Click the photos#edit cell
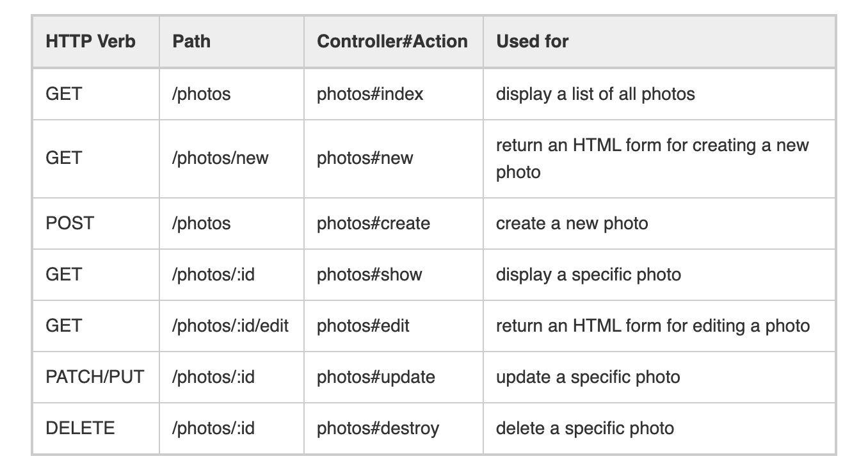This screenshot has width=868, height=470. [363, 326]
